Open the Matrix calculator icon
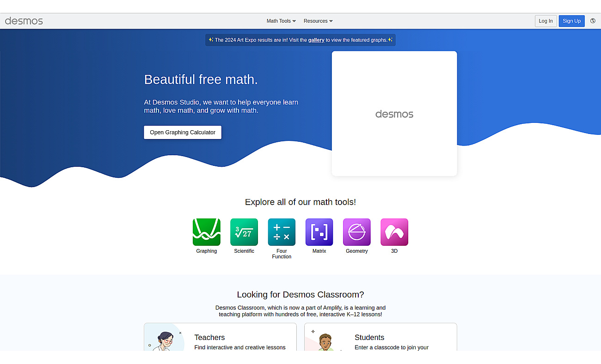The width and height of the screenshot is (601, 364). pyautogui.click(x=319, y=232)
